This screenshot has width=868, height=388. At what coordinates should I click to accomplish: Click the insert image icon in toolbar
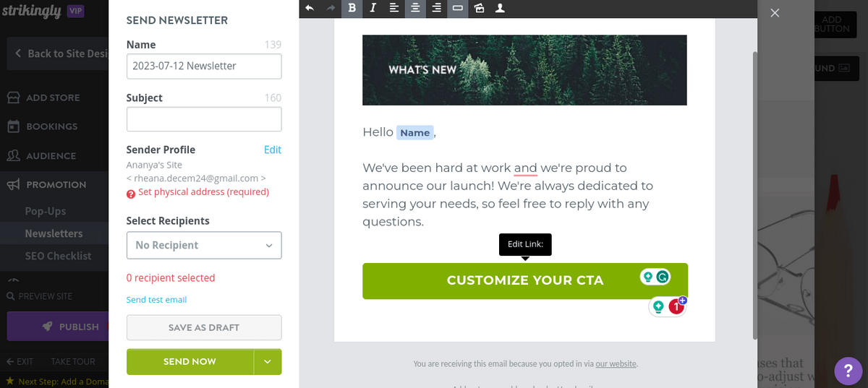(x=479, y=8)
